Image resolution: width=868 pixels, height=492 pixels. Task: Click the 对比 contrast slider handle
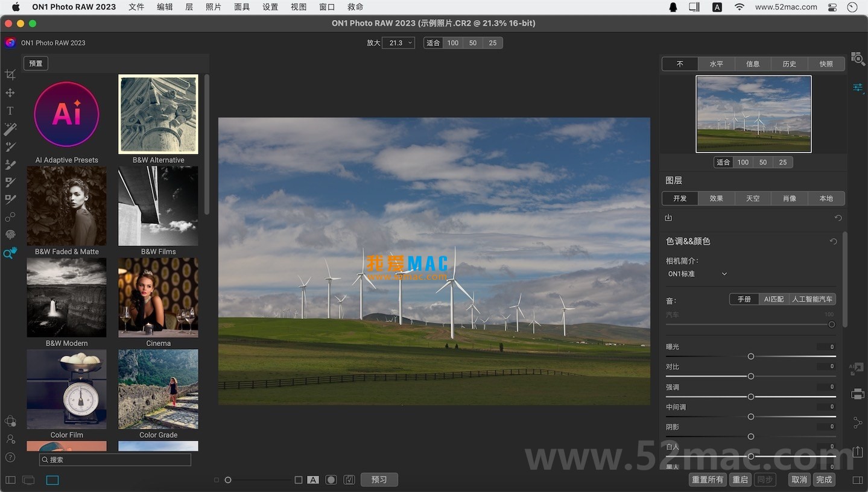click(x=751, y=376)
